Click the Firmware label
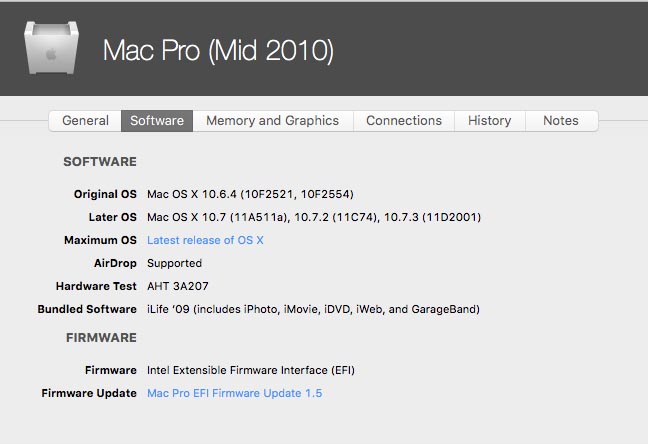Viewport: 648px width, 444px height. click(x=110, y=370)
